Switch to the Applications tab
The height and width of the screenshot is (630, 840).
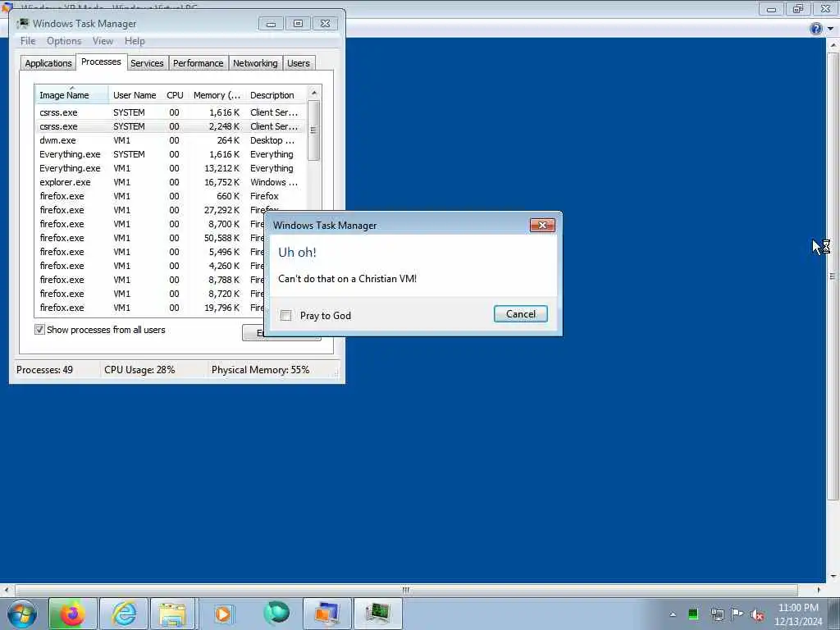[48, 63]
